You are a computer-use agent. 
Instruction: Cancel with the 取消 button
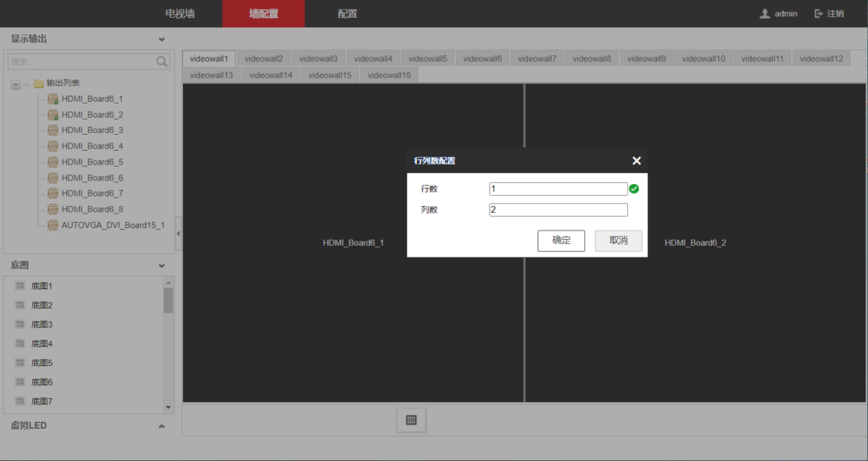pos(618,241)
